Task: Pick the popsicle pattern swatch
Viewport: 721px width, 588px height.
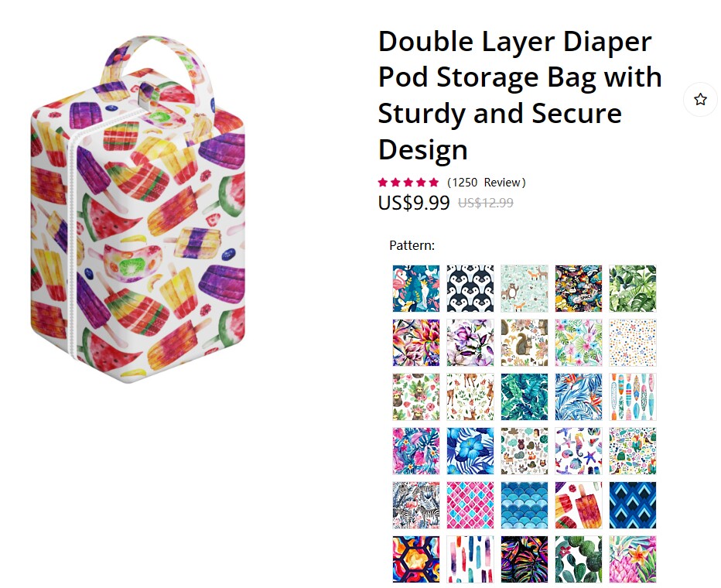Action: [579, 505]
